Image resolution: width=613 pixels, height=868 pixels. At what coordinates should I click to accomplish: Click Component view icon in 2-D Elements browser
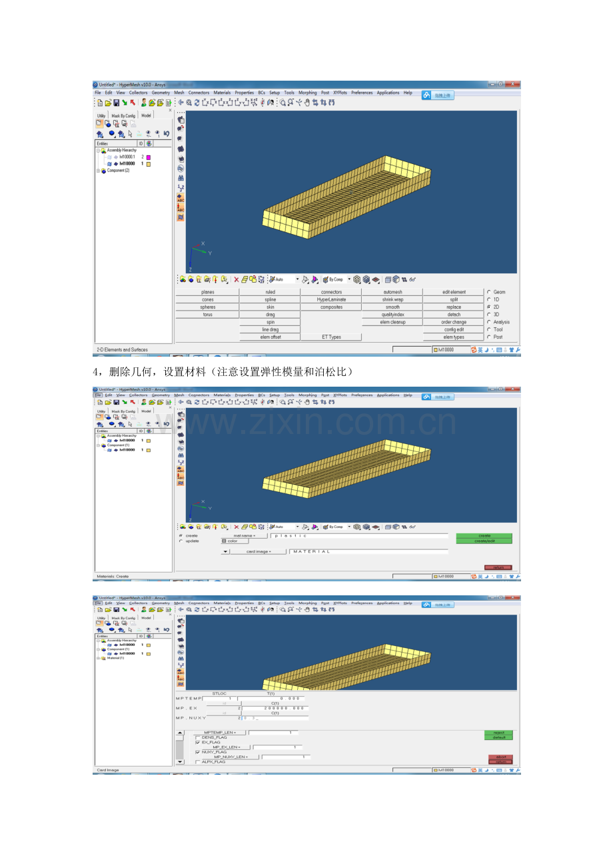(x=107, y=123)
